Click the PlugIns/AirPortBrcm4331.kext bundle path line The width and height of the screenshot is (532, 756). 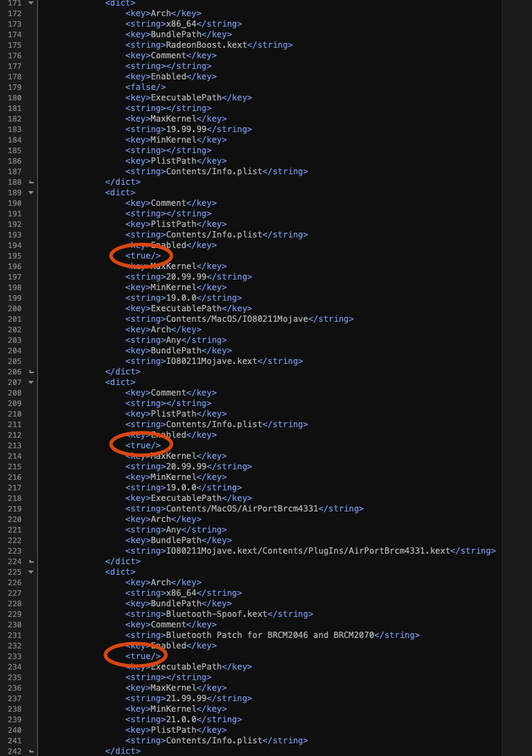pyautogui.click(x=311, y=551)
